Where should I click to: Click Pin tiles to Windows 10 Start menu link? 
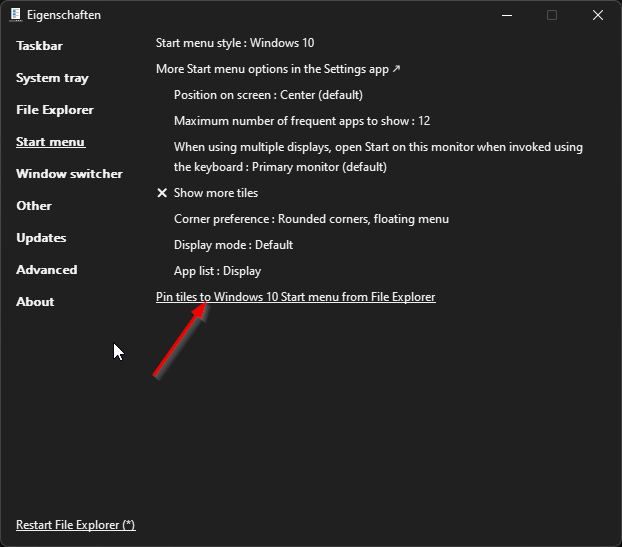tap(295, 297)
